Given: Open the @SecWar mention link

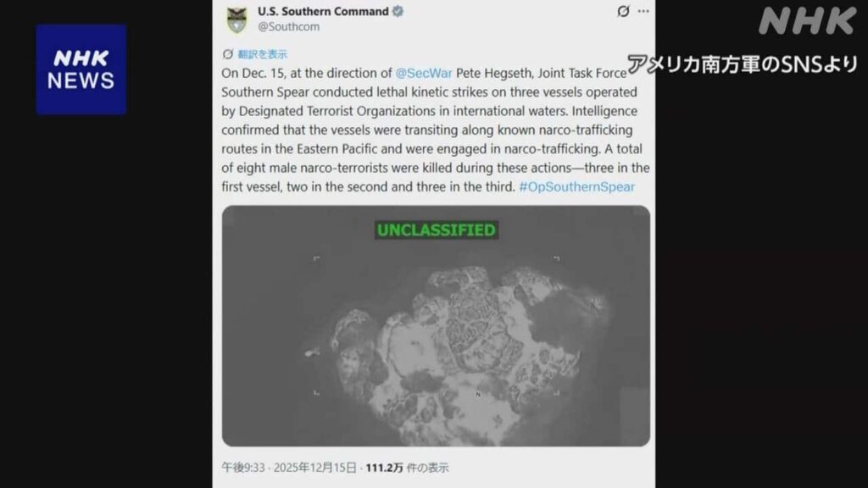Looking at the screenshot, I should pyautogui.click(x=424, y=73).
